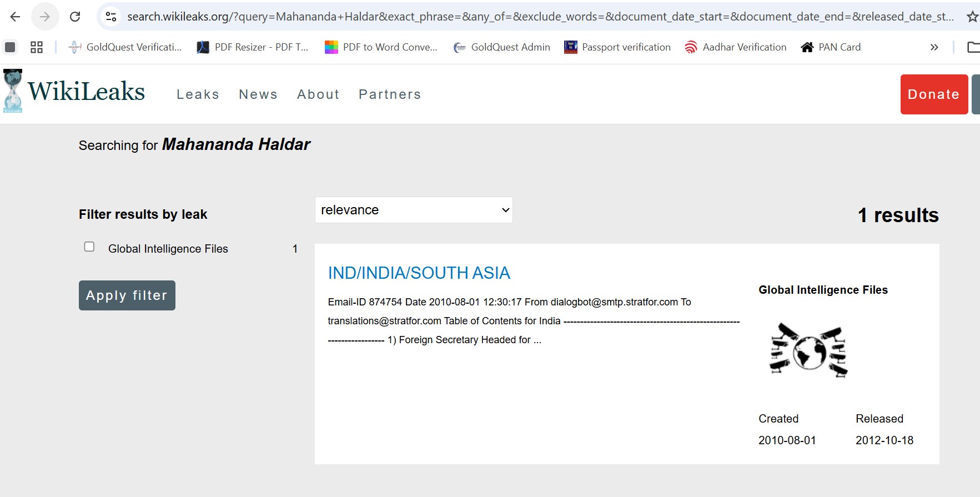Bookmark this page with the star icon
This screenshot has height=497, width=980.
click(972, 17)
